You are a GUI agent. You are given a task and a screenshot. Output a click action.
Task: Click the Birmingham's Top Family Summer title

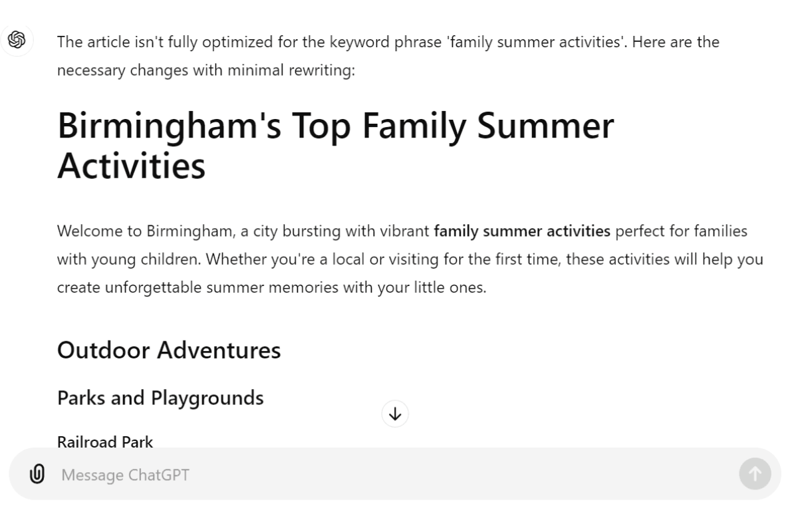tap(336, 126)
